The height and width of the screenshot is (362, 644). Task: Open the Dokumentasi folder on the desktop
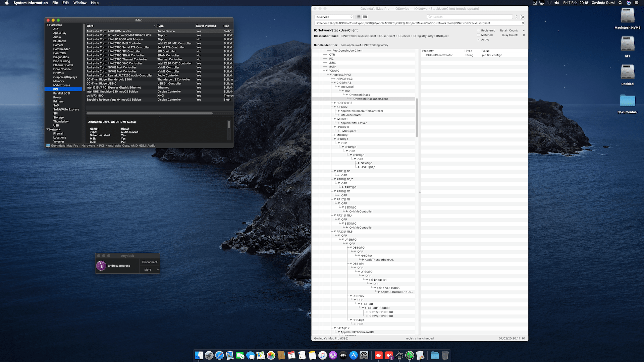pyautogui.click(x=627, y=101)
